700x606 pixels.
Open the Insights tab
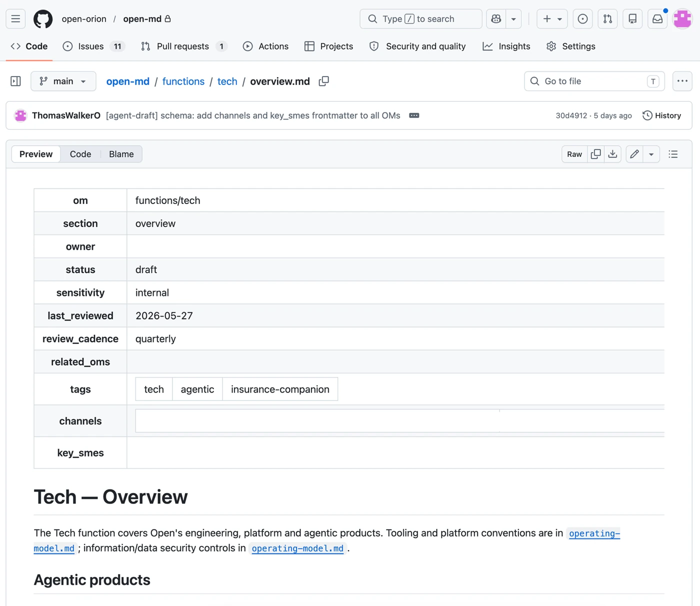click(506, 46)
